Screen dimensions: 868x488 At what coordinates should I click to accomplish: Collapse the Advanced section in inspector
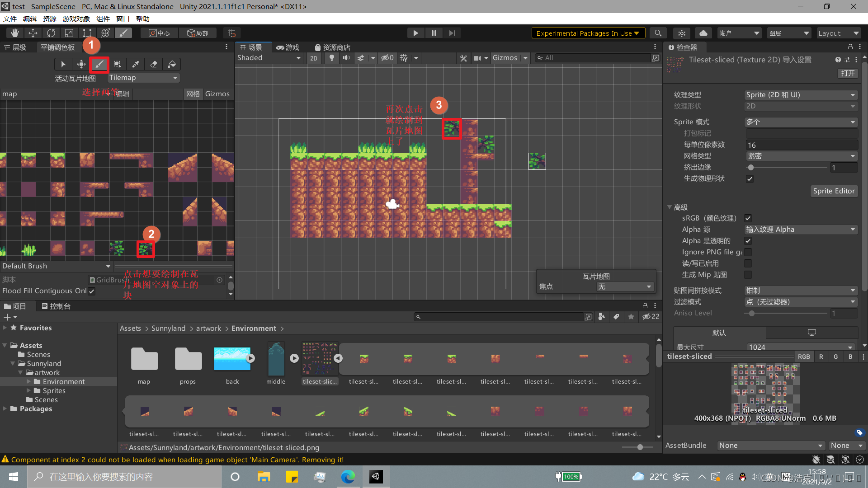670,207
